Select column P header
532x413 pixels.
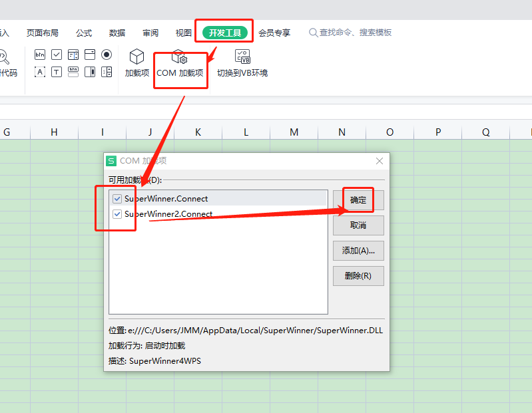tap(438, 132)
